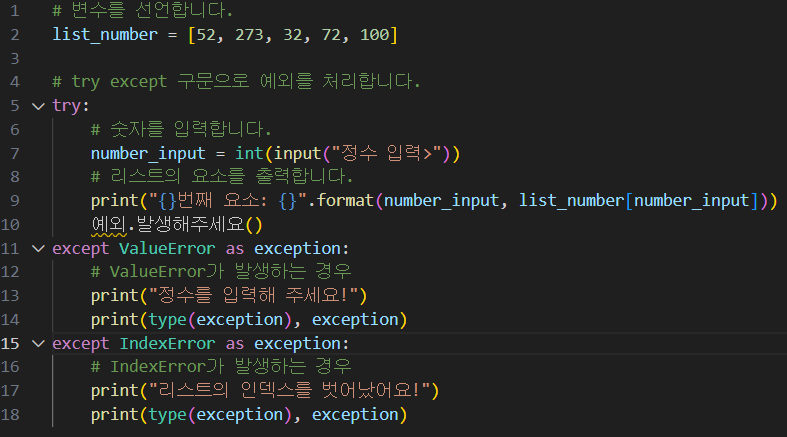Click the "리스트의 인덱스를 벗어났어요!" string
This screenshot has width=787, height=437.
(290, 390)
